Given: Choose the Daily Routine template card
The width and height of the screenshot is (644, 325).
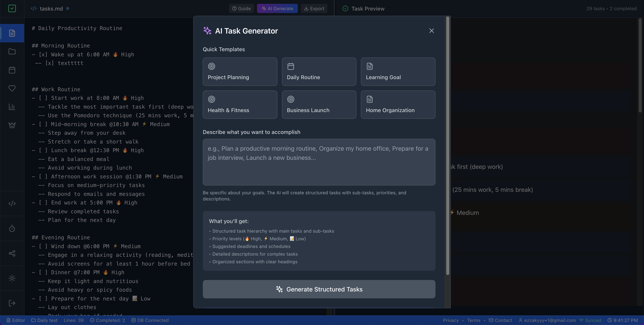Looking at the screenshot, I should pyautogui.click(x=319, y=72).
